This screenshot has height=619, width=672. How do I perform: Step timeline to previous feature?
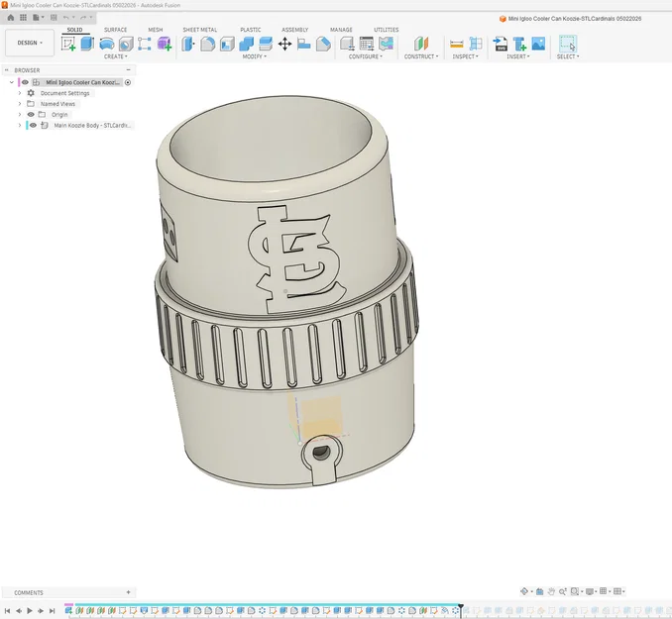pos(19,611)
